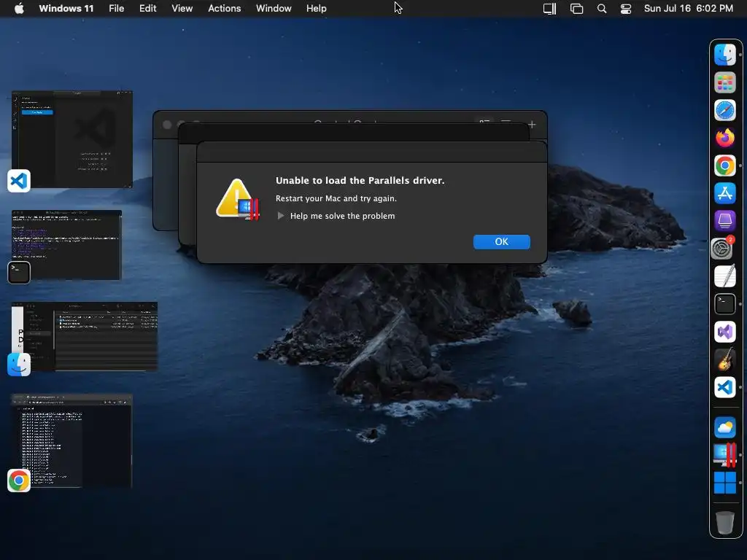Open the Help menu
This screenshot has height=560, width=747.
click(317, 8)
